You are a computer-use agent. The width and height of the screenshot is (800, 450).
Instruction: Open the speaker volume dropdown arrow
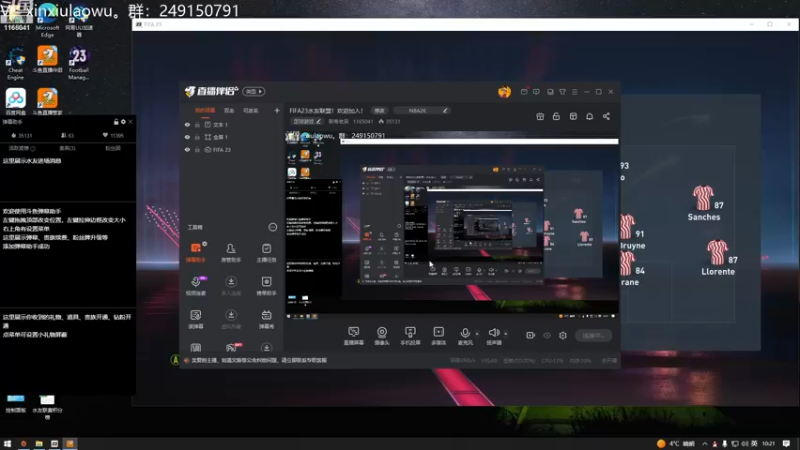tap(506, 334)
